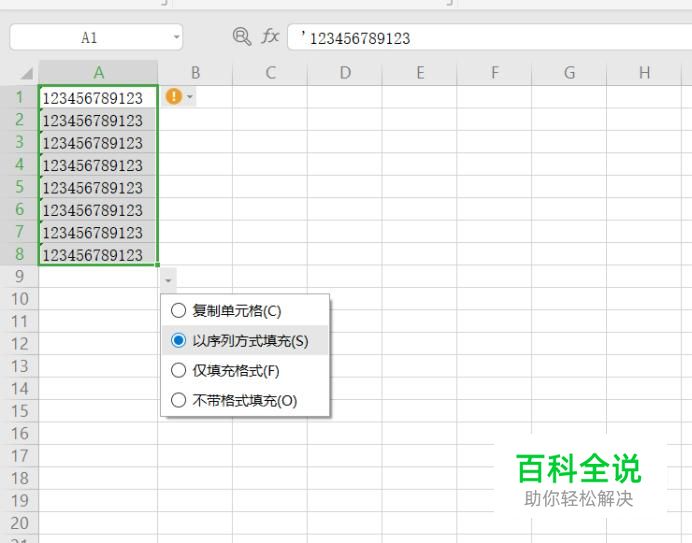
Task: Click cell A8 containing 123456789123
Action: coord(98,254)
